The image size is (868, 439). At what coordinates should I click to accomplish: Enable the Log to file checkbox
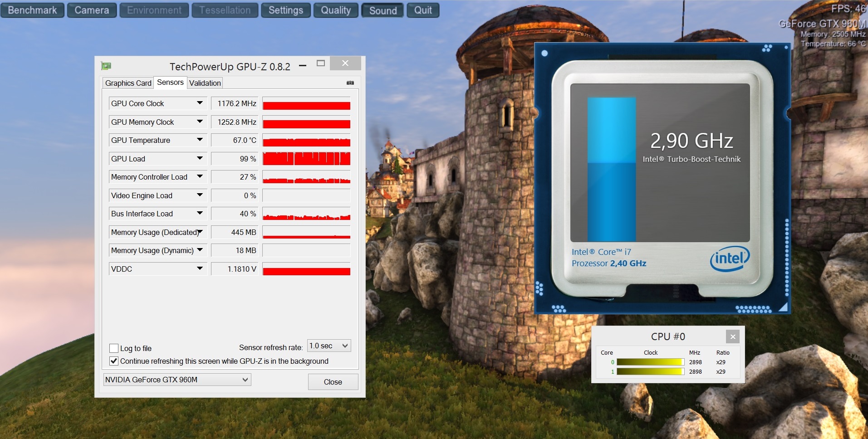(114, 348)
